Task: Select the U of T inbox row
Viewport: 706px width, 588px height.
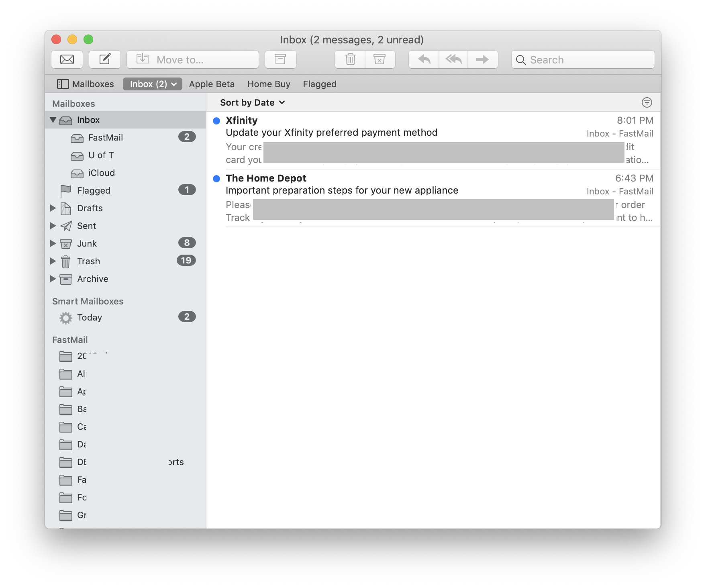Action: coord(125,155)
